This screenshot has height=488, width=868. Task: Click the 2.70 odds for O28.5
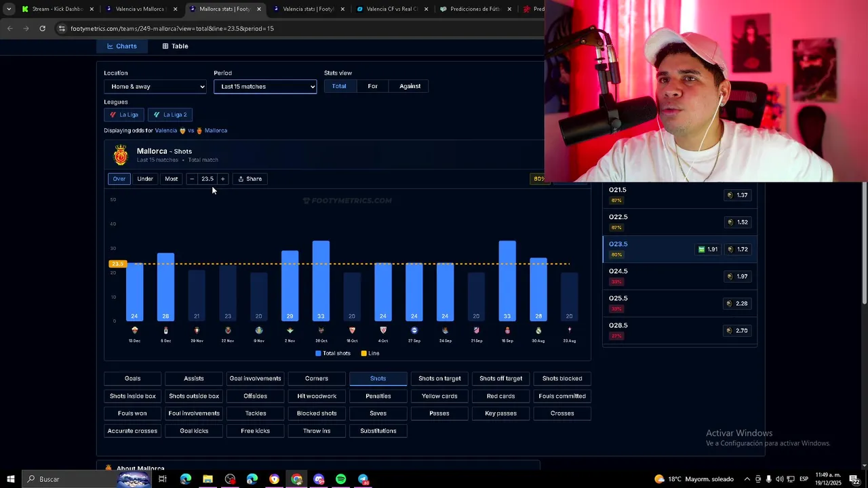click(x=738, y=331)
